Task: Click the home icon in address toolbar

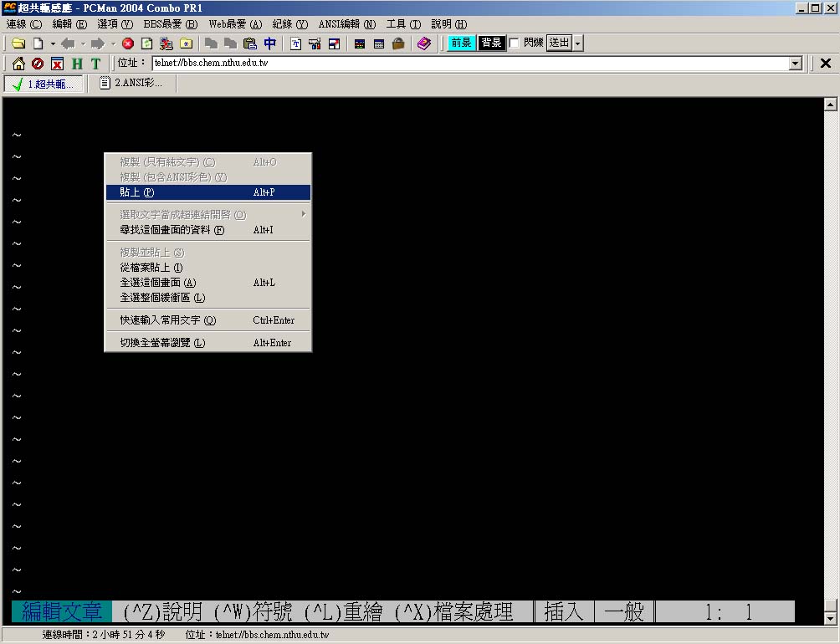Action: 18,64
